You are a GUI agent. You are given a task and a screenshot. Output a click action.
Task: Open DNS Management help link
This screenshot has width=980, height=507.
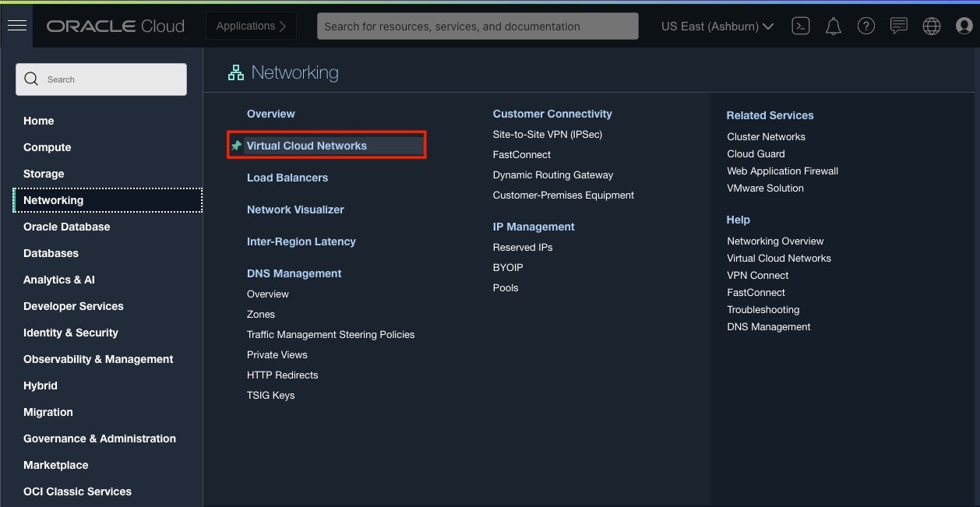[769, 326]
